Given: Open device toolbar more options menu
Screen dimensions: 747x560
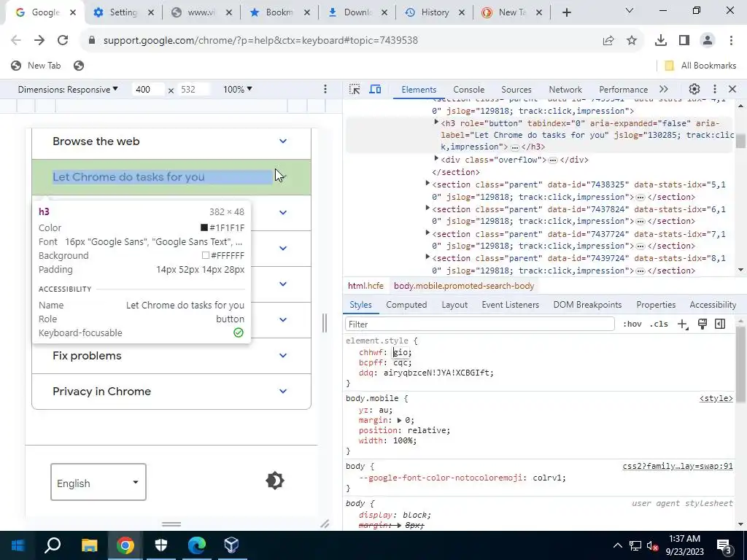Looking at the screenshot, I should click(325, 89).
